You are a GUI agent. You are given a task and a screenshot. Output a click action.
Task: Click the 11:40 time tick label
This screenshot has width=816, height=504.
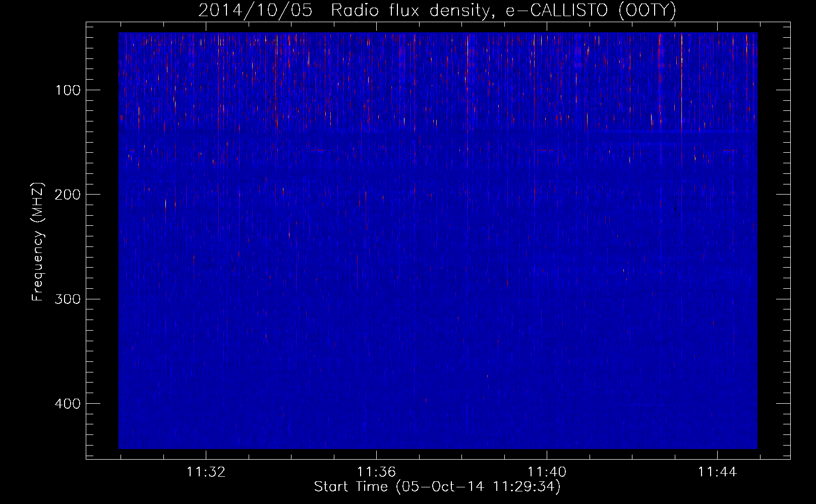click(547, 472)
